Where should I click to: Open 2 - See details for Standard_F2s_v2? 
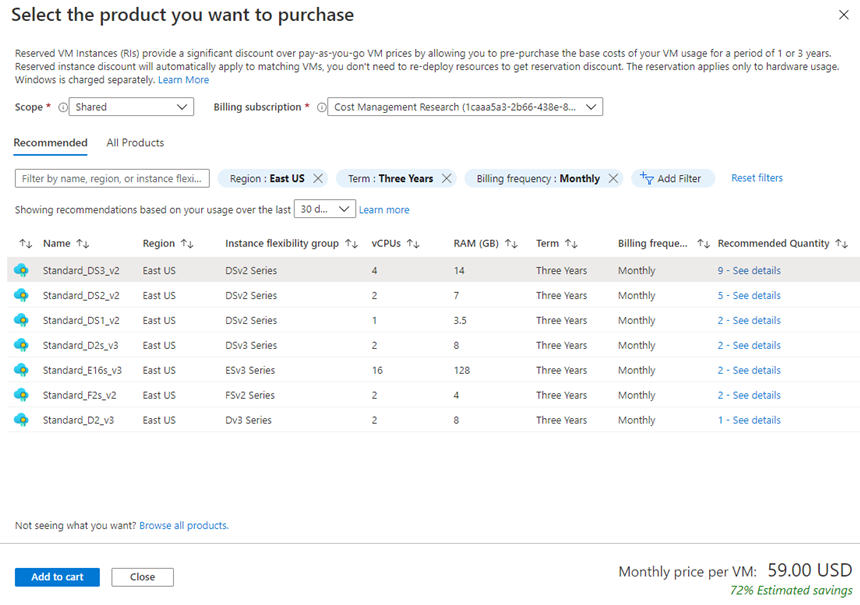[x=749, y=395]
